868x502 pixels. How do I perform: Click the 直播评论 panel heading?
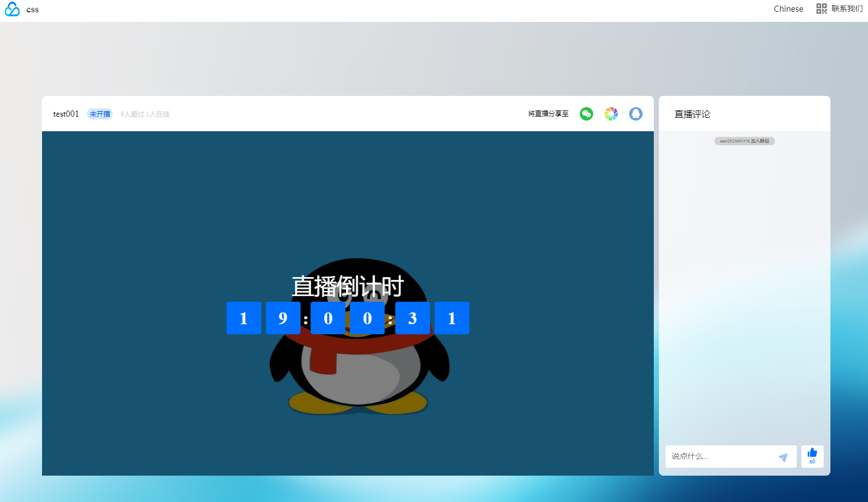pos(692,114)
